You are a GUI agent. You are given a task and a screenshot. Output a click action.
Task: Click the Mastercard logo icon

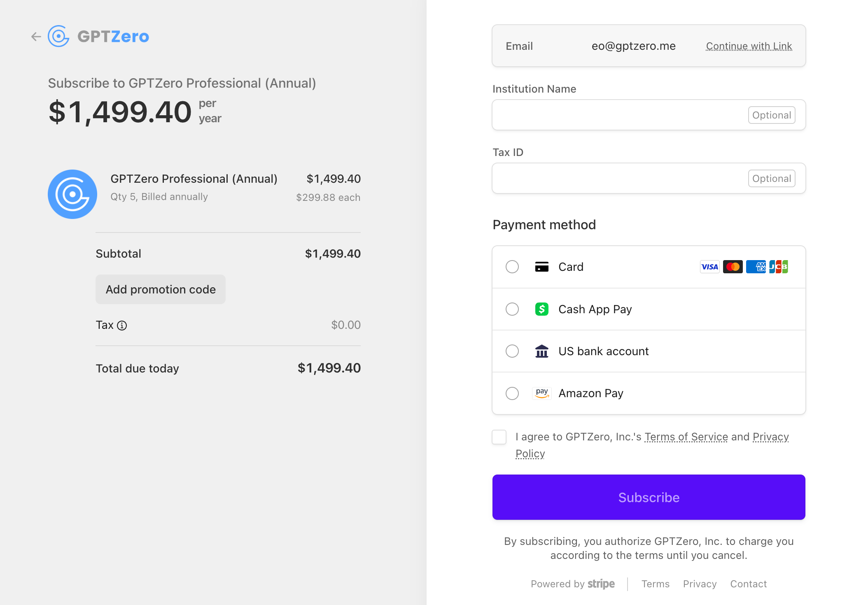coord(733,267)
